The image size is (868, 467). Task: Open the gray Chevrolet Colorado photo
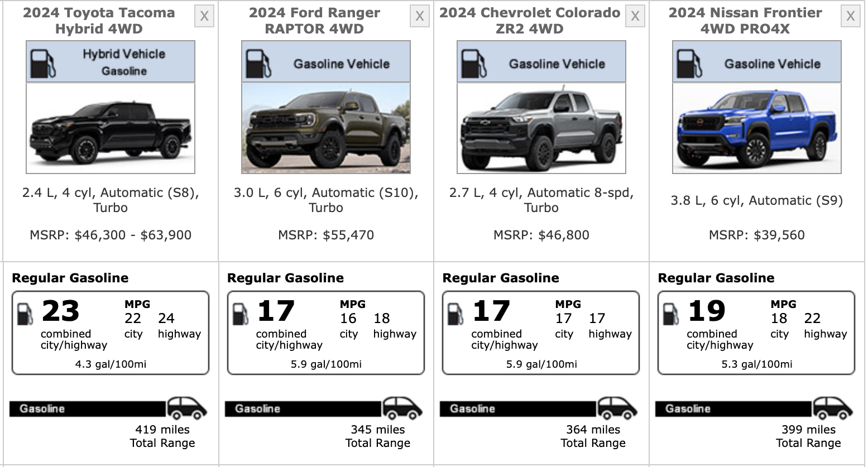tap(541, 128)
